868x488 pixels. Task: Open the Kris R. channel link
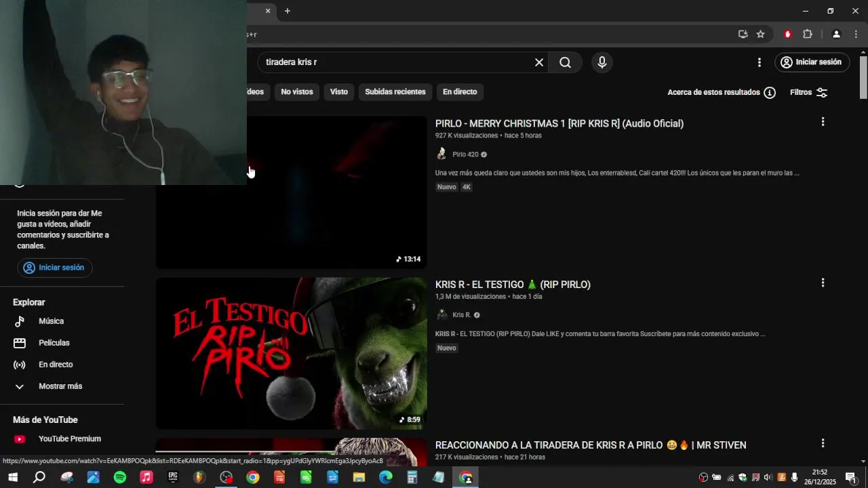tap(461, 315)
